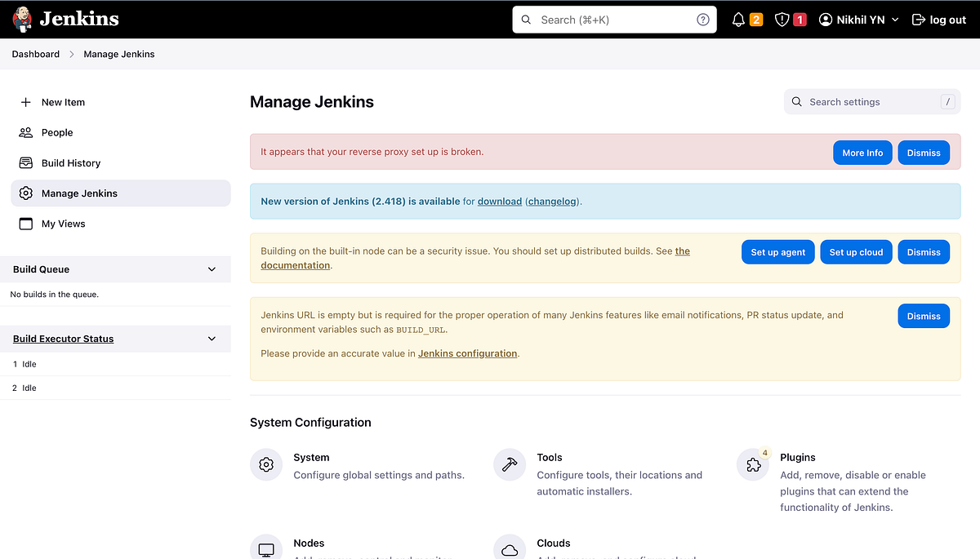Screen dimensions: 980x559
Task: Click the Nodes monitor icon
Action: [266, 548]
